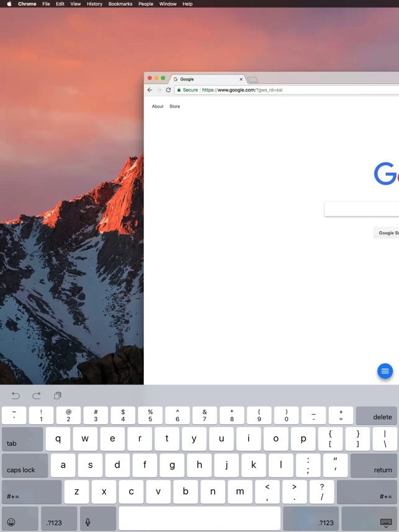The width and height of the screenshot is (399, 532).
Task: Go back in Chrome
Action: (x=150, y=90)
